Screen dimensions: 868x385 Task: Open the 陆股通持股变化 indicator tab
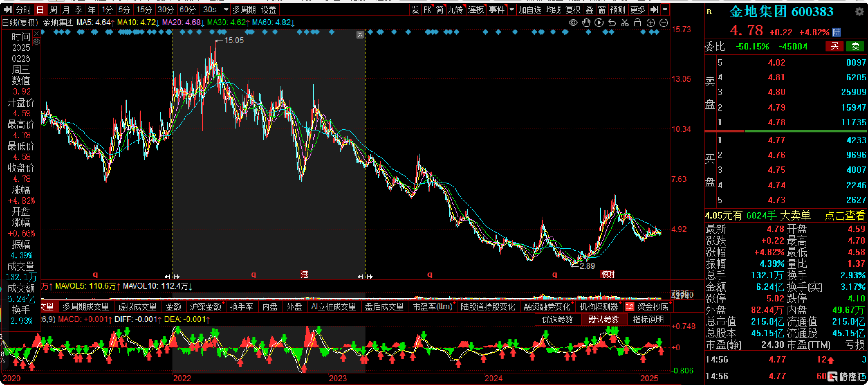pyautogui.click(x=488, y=307)
